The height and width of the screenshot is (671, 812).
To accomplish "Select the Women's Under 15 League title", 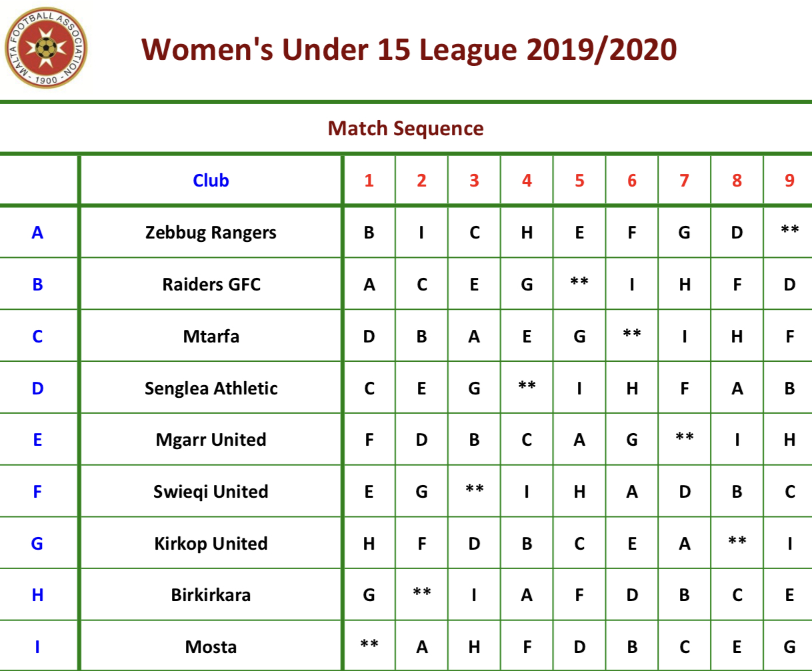I will pos(409,49).
